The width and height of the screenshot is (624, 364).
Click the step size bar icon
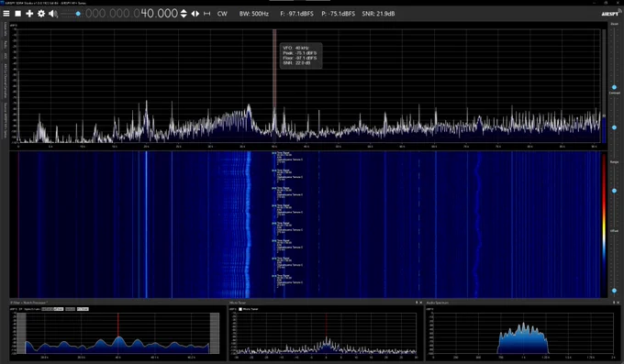207,14
